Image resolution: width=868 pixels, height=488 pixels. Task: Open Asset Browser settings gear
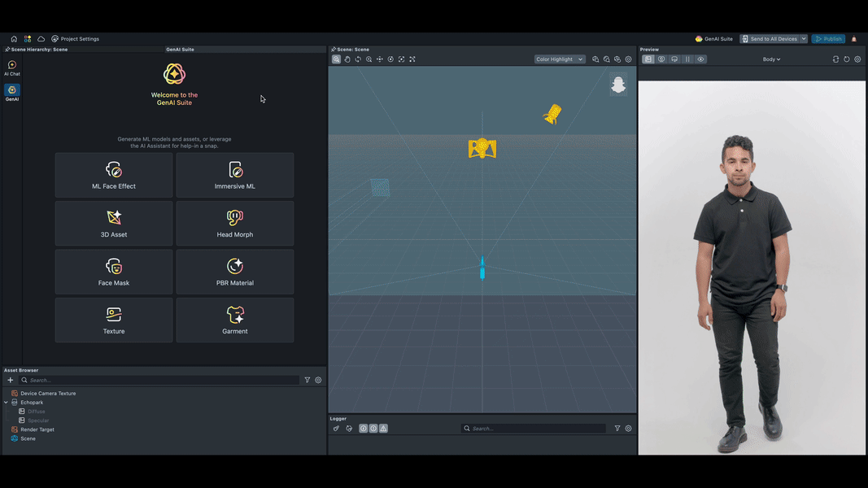[x=318, y=380]
